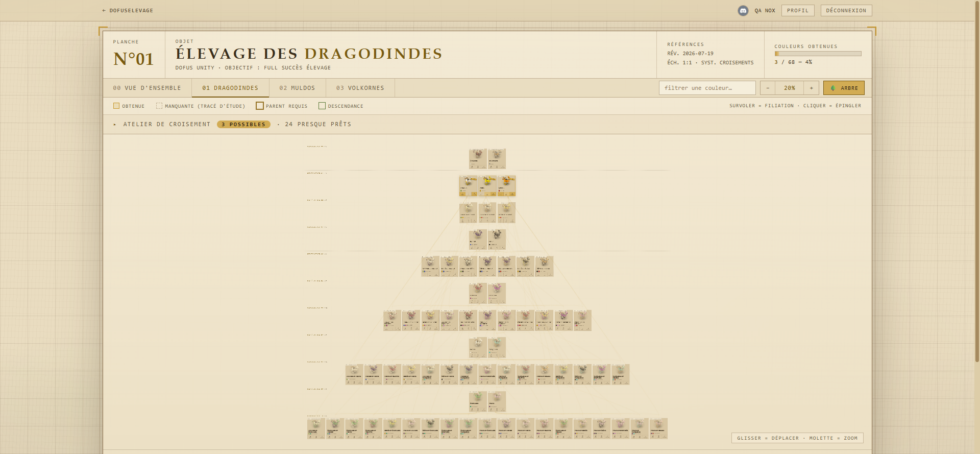This screenshot has height=454, width=980.
Task: Click the DÉCONNEXION button
Action: (846, 10)
